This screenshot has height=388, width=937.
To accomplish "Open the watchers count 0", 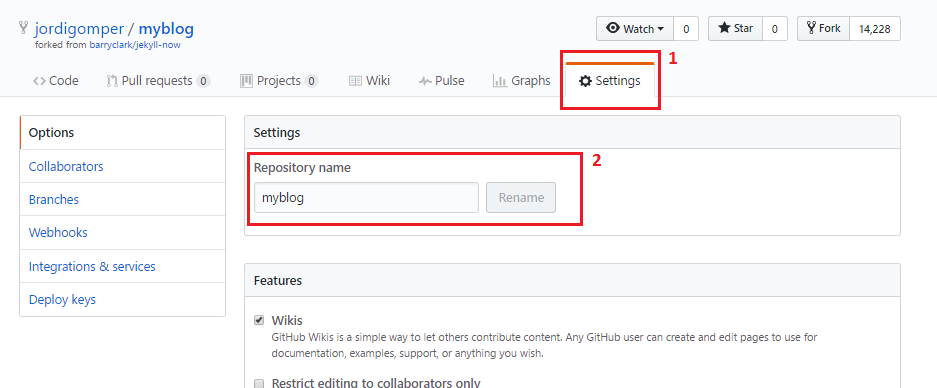I will click(686, 28).
